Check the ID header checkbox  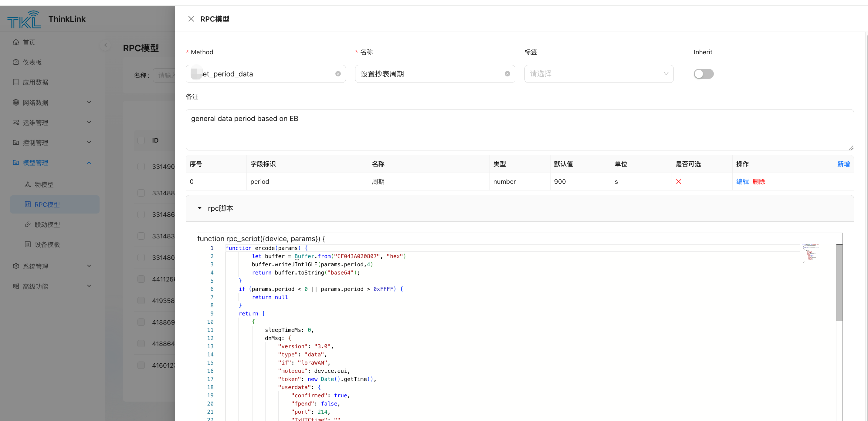pyautogui.click(x=141, y=140)
